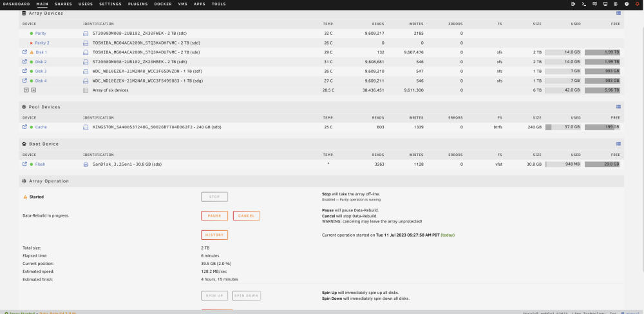This screenshot has height=314, width=644.
Task: Go to Shares page
Action: tap(63, 4)
